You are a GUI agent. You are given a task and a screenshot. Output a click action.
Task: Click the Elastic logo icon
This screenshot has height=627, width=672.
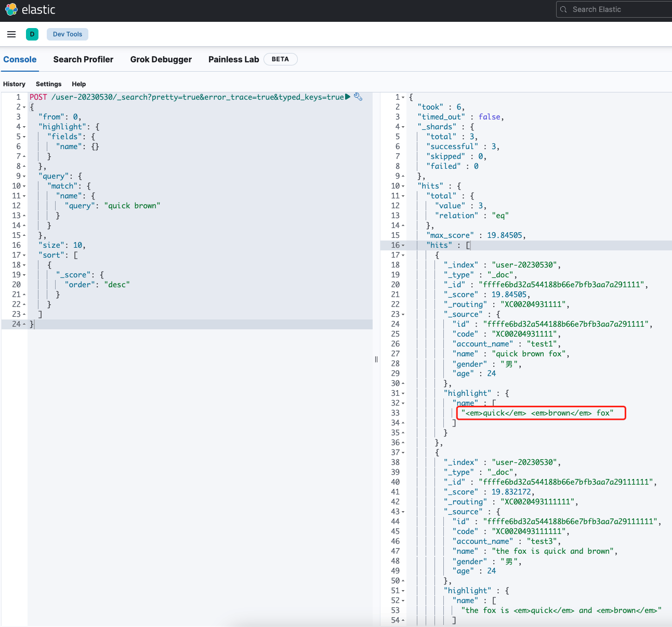11,10
